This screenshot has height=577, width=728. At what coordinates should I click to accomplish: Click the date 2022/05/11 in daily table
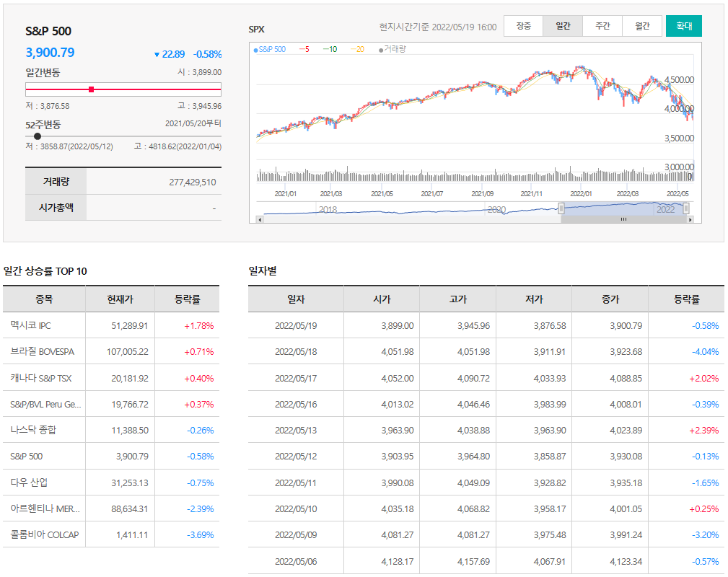(x=296, y=483)
